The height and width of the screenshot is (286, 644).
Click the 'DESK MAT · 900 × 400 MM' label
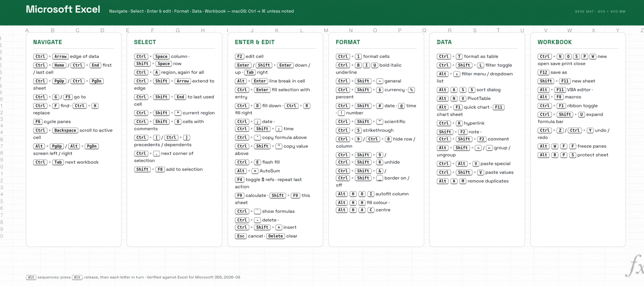point(600,12)
